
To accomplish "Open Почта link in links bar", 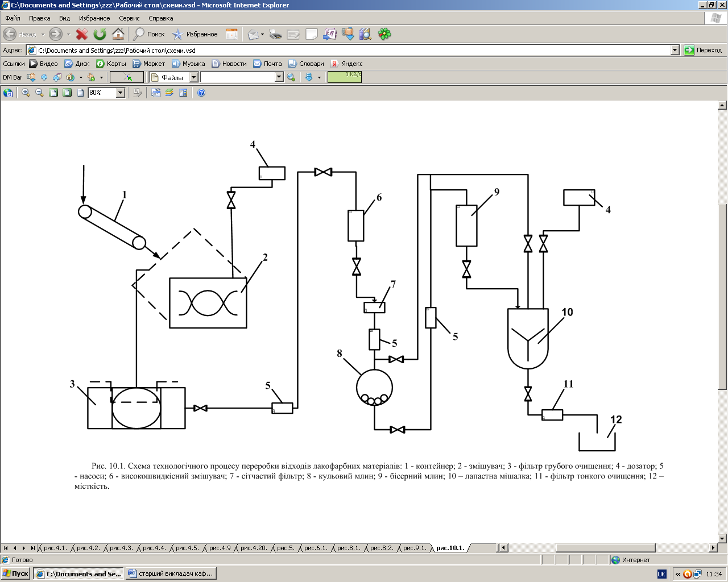I will tap(267, 64).
